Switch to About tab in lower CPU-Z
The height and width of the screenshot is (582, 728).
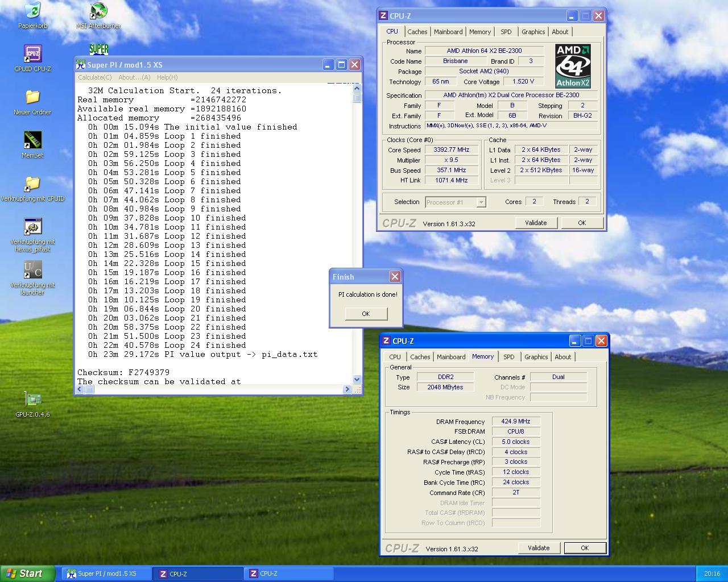tap(563, 357)
